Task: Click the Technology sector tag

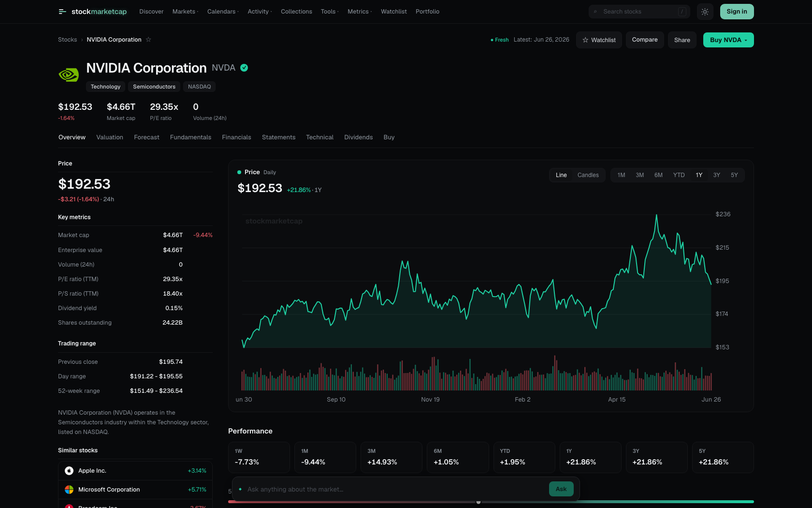Action: click(x=105, y=87)
